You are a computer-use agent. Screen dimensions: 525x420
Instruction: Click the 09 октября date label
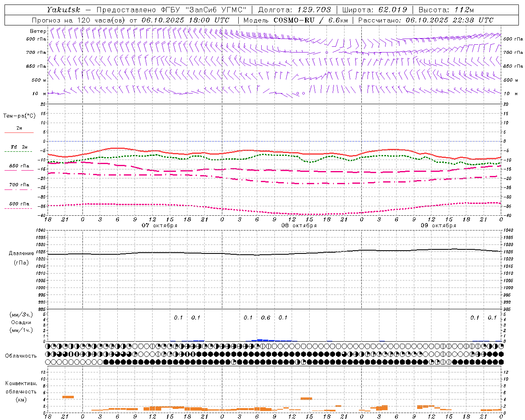(x=438, y=226)
